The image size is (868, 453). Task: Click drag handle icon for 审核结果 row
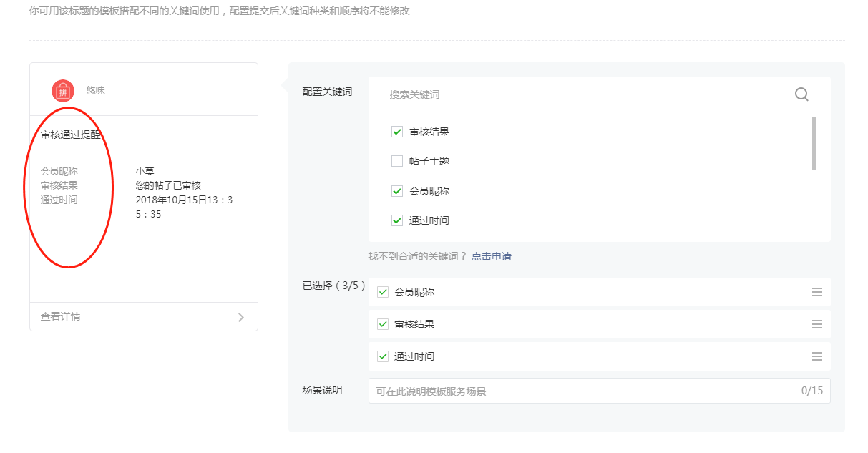point(816,324)
